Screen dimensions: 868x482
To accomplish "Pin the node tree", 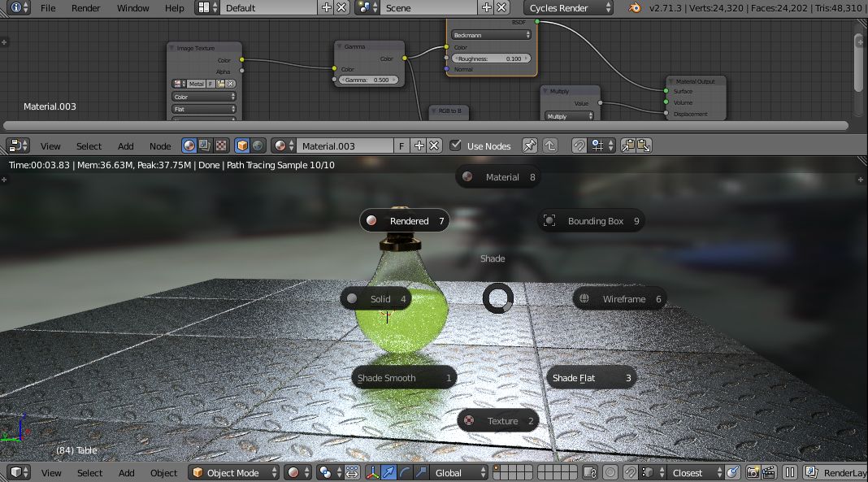I will pos(529,145).
